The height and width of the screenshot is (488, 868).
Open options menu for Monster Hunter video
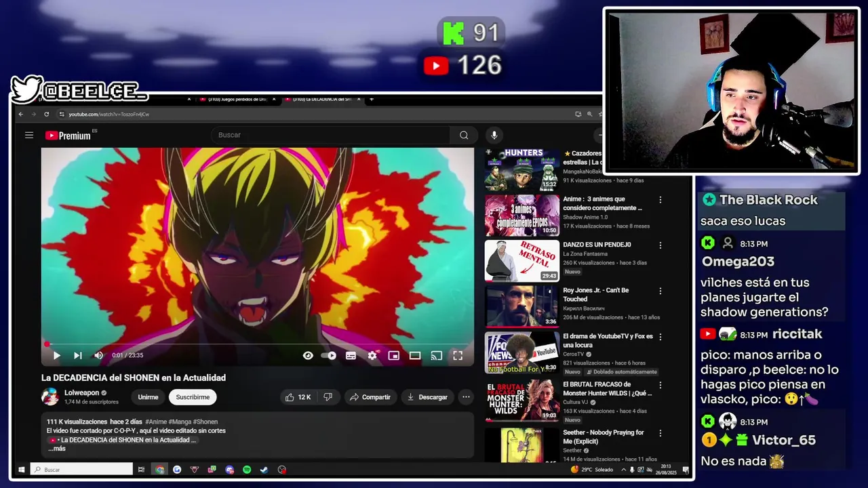tap(660, 385)
